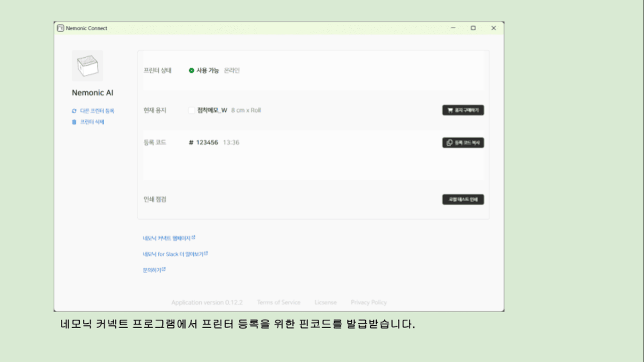
Task: Open the Terms of Service footer link
Action: tap(279, 303)
